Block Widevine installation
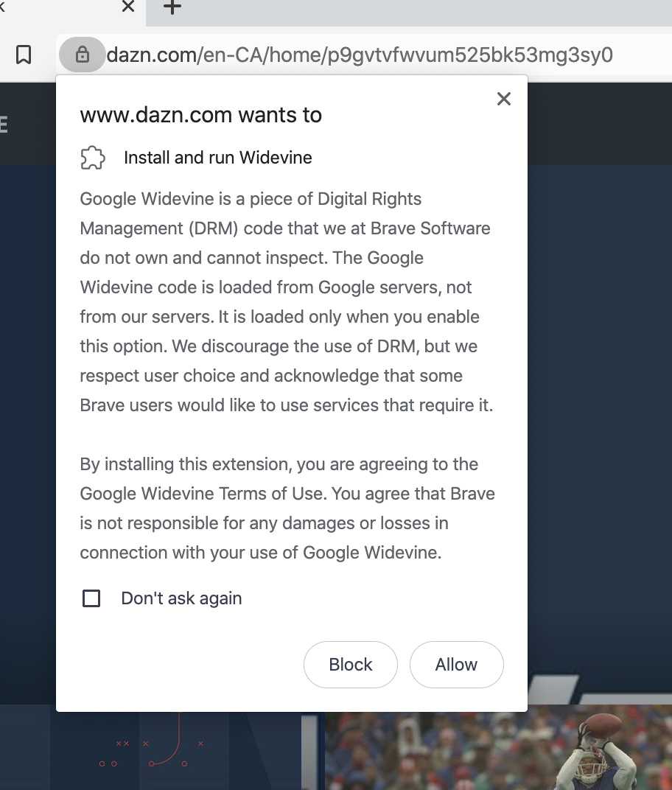The width and height of the screenshot is (672, 790). (351, 665)
